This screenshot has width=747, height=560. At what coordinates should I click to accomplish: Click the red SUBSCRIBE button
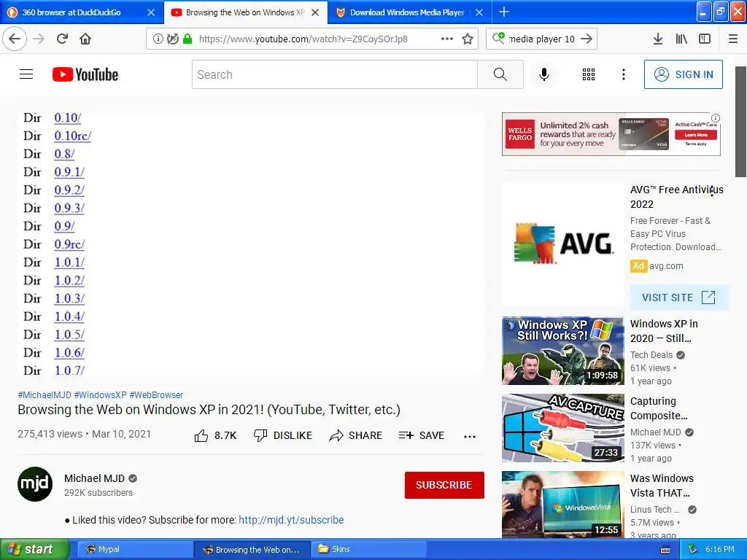click(444, 485)
